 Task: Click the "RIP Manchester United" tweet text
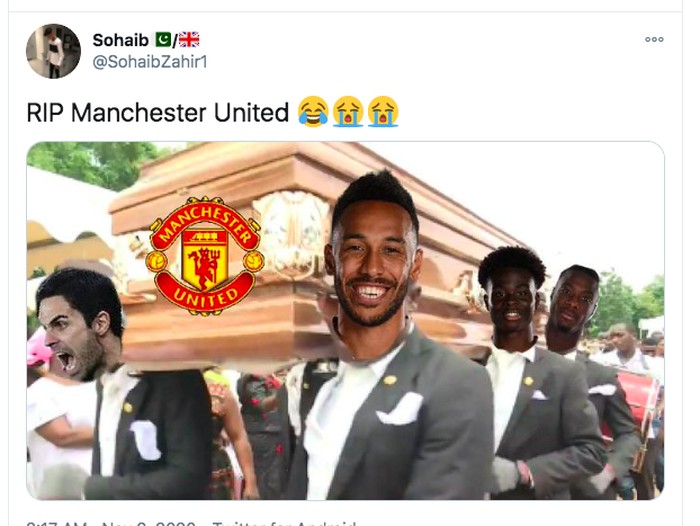coord(158,112)
